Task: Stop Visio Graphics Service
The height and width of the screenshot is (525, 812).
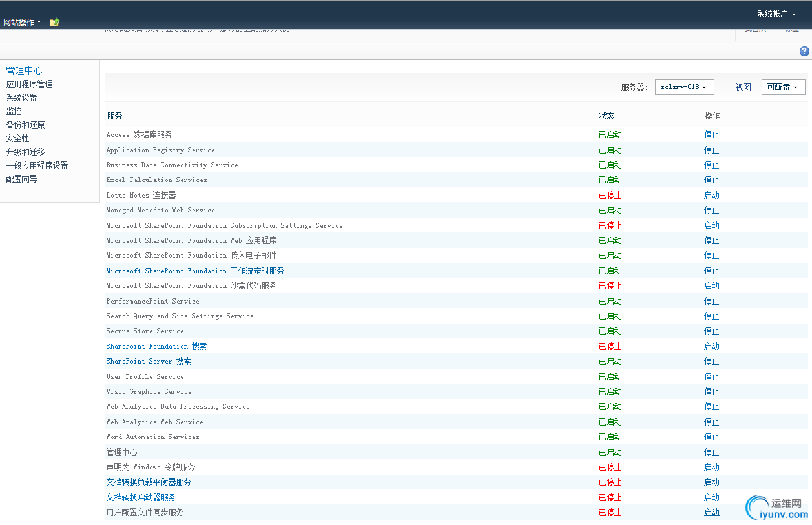Action: pos(711,391)
